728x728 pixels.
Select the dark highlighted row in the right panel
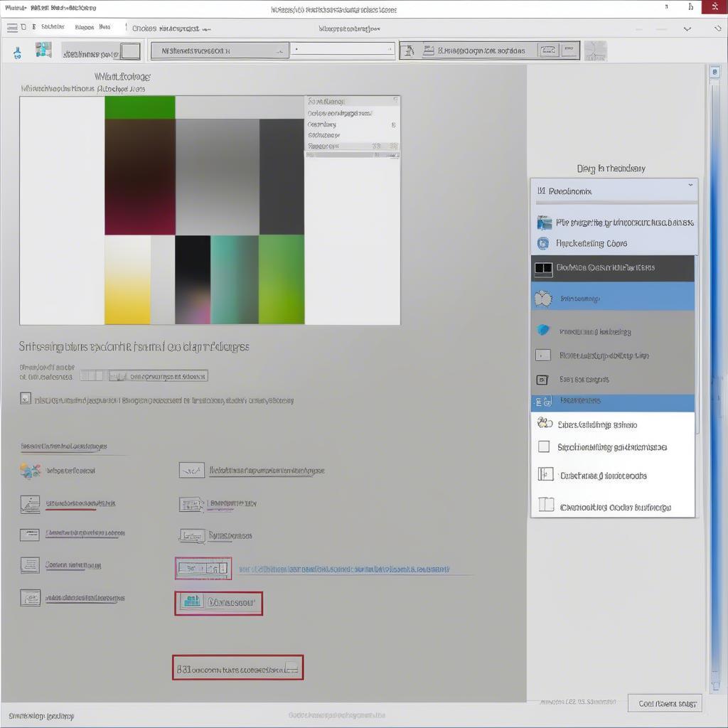click(x=613, y=268)
